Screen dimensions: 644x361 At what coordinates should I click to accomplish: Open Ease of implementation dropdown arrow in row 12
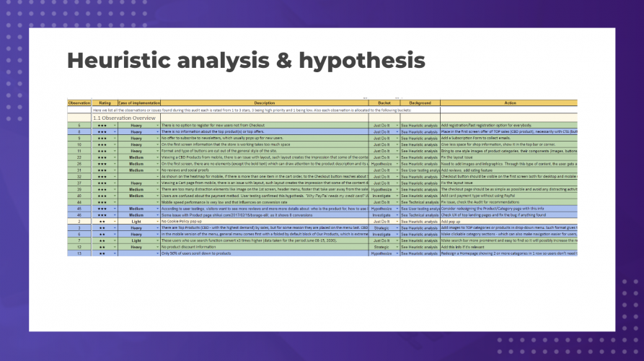click(x=157, y=247)
